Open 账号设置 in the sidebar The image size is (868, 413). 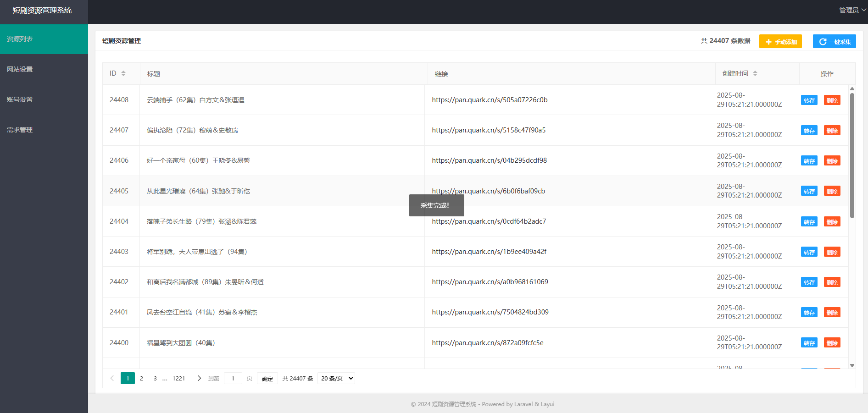[x=20, y=99]
